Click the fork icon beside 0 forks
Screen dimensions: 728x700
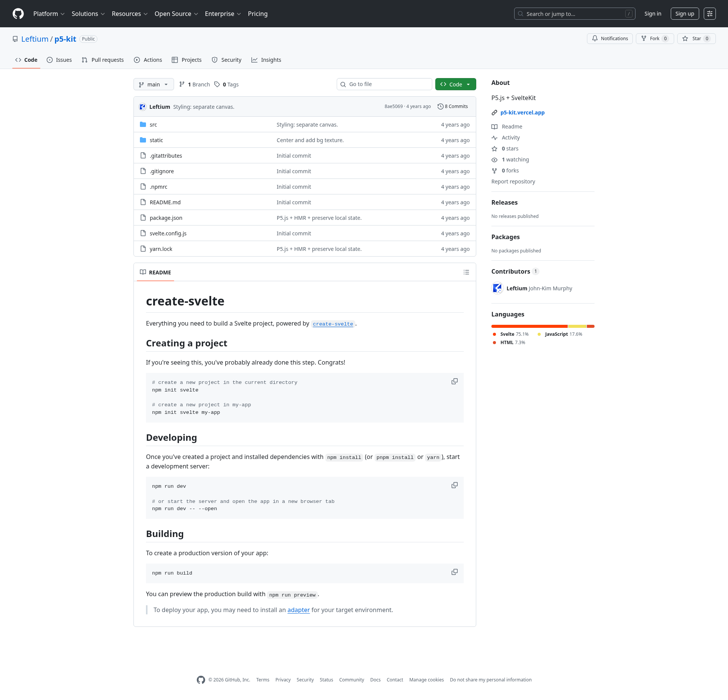(x=494, y=171)
